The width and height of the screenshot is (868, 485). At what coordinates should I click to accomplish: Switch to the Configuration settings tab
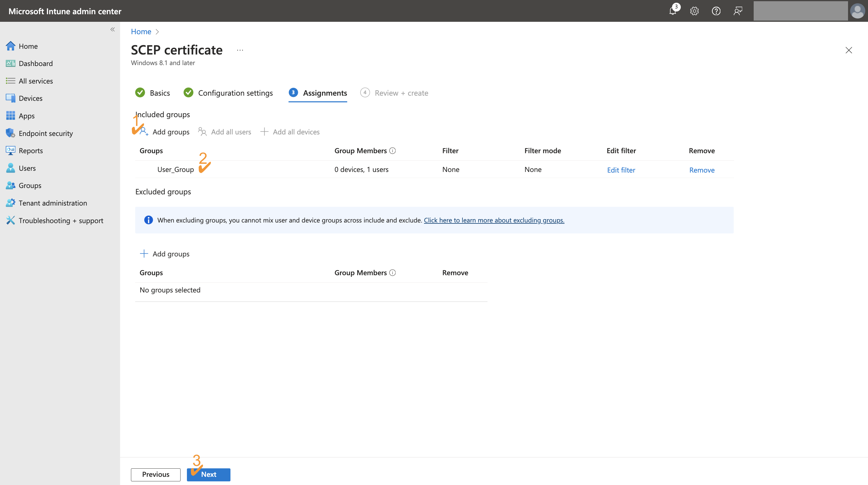tap(235, 93)
